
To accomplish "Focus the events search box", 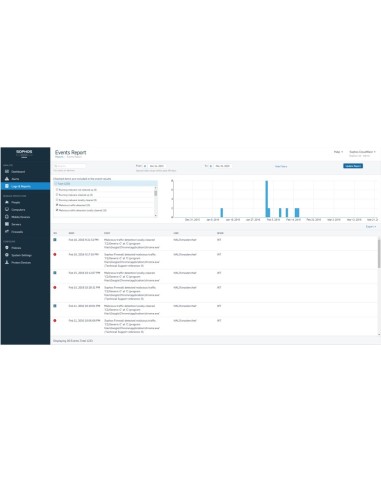I will coord(69,166).
